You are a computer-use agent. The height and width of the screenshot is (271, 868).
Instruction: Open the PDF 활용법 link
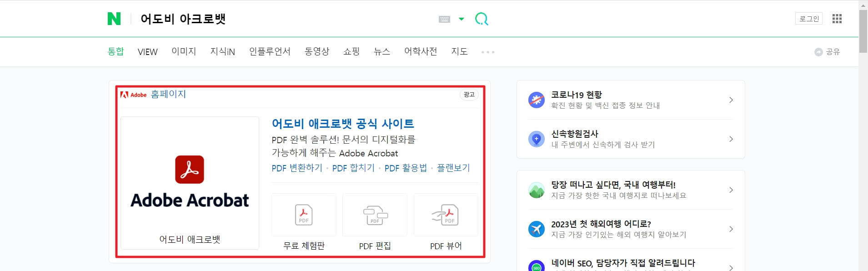[406, 168]
